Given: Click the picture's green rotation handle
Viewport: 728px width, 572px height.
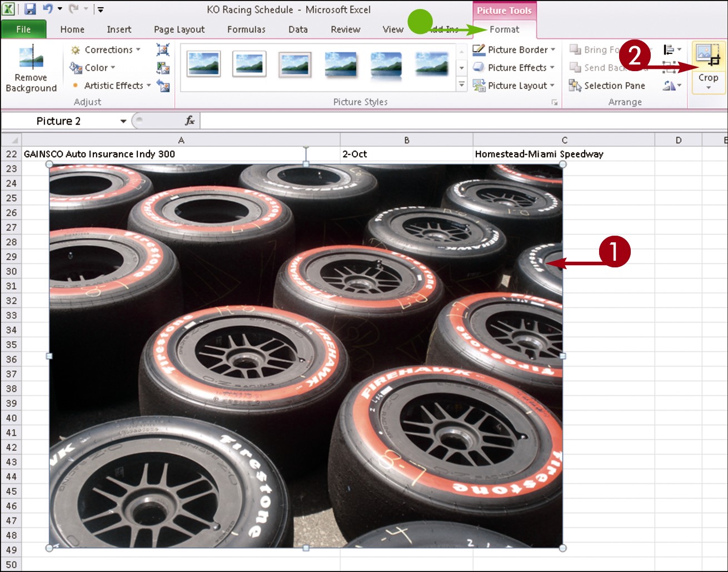Looking at the screenshot, I should click(306, 148).
